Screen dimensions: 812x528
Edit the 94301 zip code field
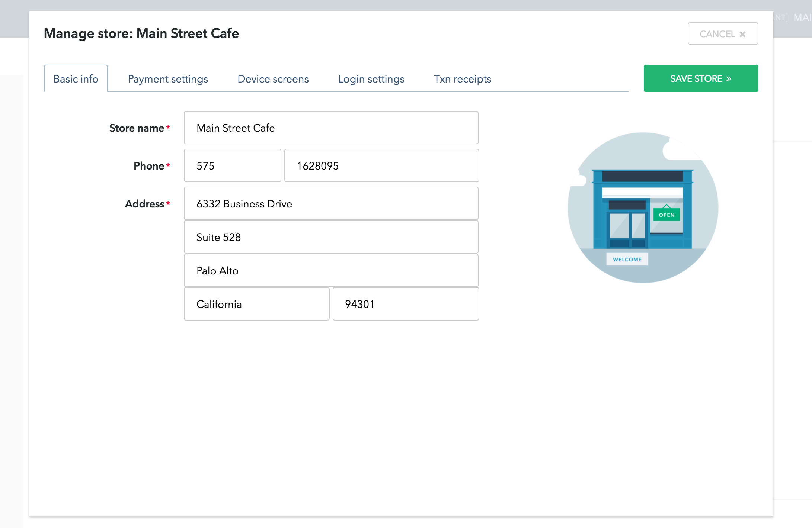pos(406,304)
